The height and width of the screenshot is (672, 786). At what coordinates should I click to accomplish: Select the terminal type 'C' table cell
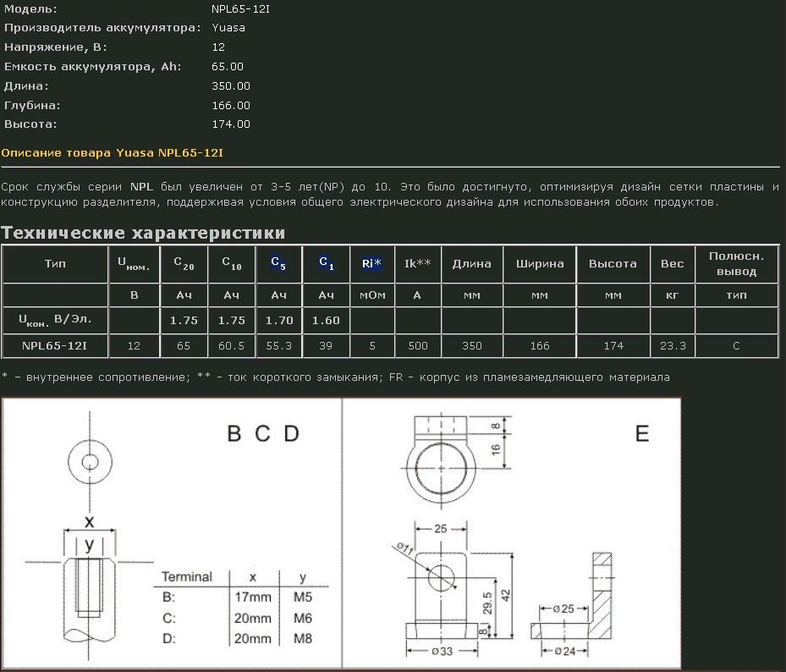(x=736, y=345)
